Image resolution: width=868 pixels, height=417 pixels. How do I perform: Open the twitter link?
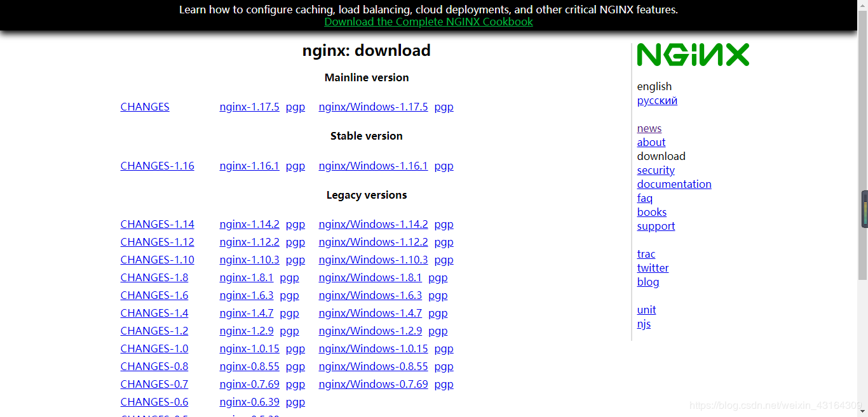tap(653, 268)
